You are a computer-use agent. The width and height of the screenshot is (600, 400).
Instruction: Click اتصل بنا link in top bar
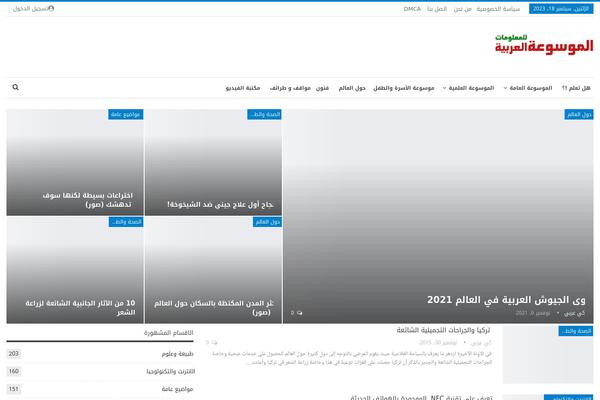coord(437,9)
